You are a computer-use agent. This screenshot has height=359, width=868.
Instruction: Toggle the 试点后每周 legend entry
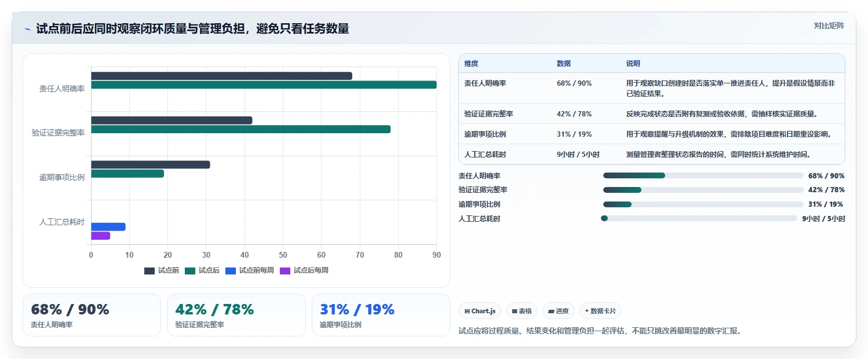tap(304, 270)
